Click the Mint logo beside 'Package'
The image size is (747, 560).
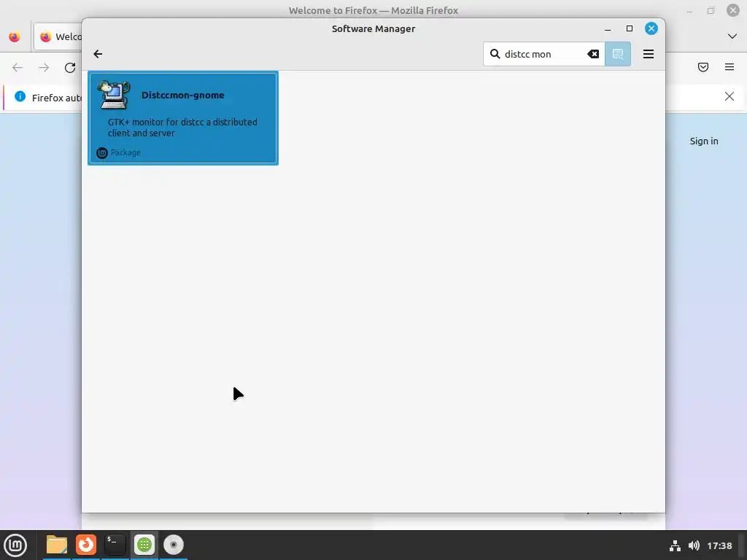(x=102, y=152)
